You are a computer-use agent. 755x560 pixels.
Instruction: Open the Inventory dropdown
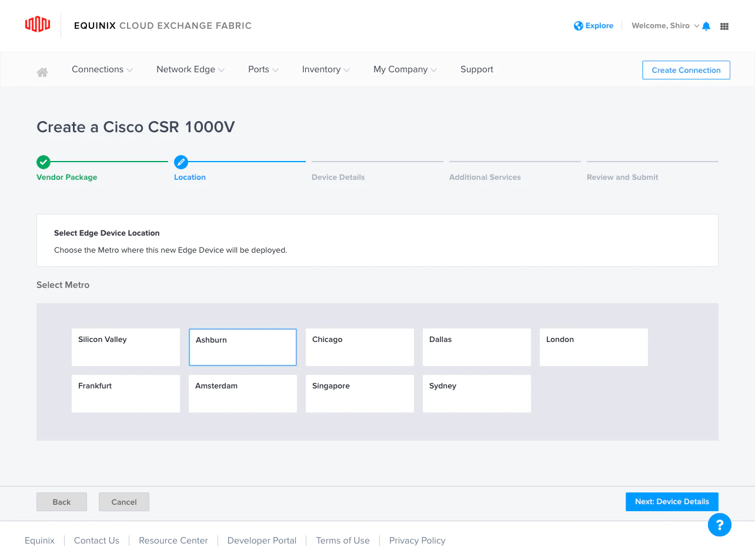coord(326,69)
